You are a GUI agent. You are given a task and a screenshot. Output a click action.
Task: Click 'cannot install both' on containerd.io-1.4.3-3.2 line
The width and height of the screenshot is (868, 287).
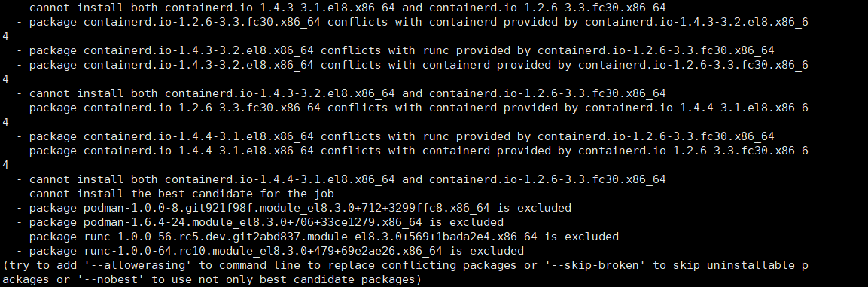pos(93,93)
